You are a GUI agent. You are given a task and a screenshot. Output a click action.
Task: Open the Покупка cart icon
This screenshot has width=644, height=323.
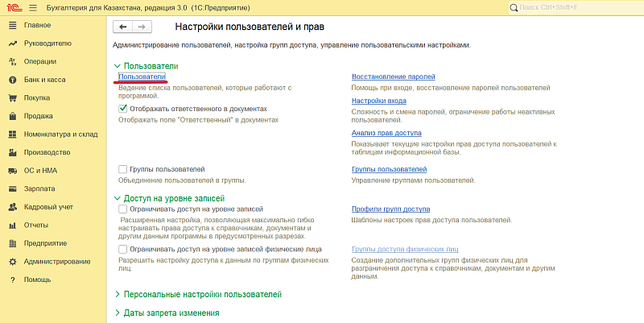tap(12, 98)
